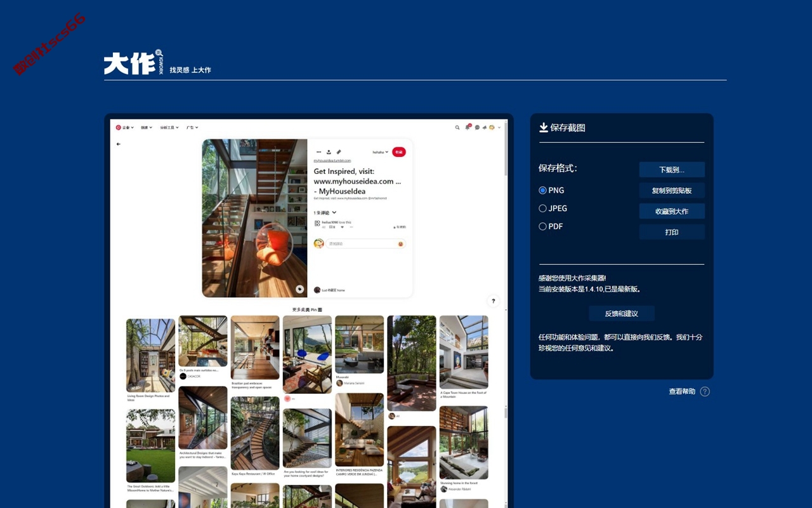812x508 pixels.
Task: Click the emoji icon in the comment field
Action: pyautogui.click(x=401, y=244)
